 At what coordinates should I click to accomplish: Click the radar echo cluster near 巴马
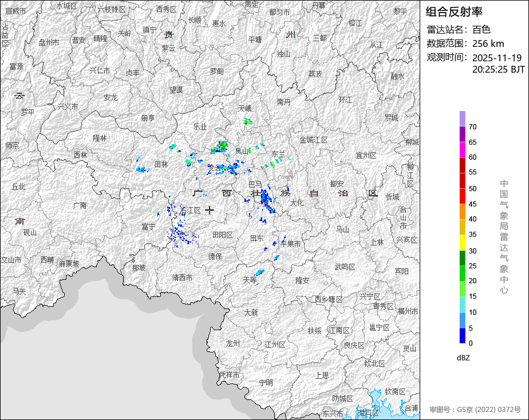[265, 198]
